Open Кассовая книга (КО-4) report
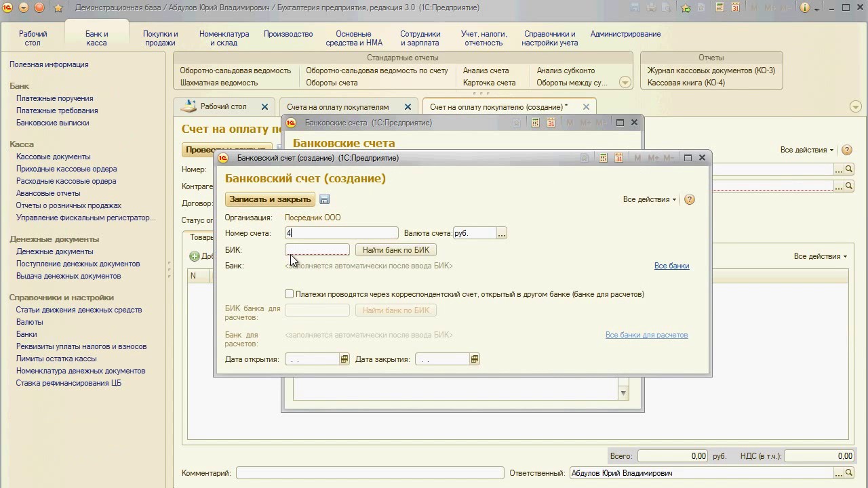Screen dimensions: 868x488 (x=686, y=83)
